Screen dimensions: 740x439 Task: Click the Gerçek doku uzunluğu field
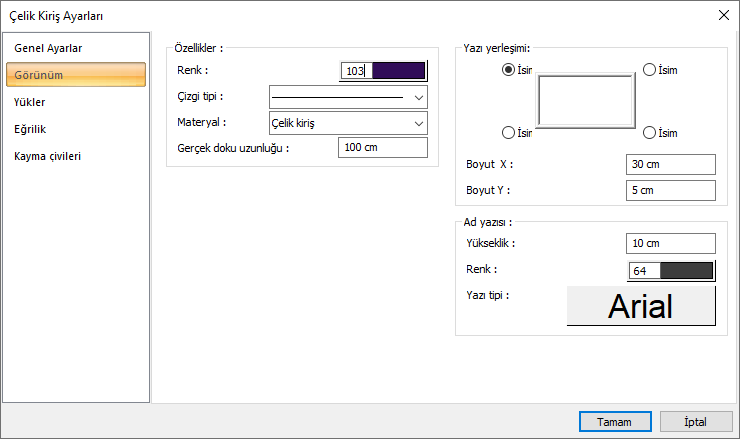[382, 148]
